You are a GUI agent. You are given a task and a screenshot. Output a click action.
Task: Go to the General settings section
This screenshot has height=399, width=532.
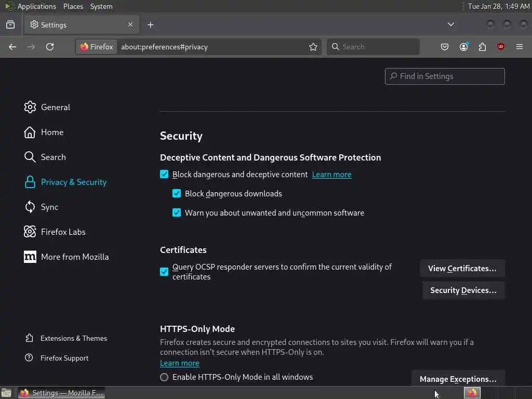point(55,107)
